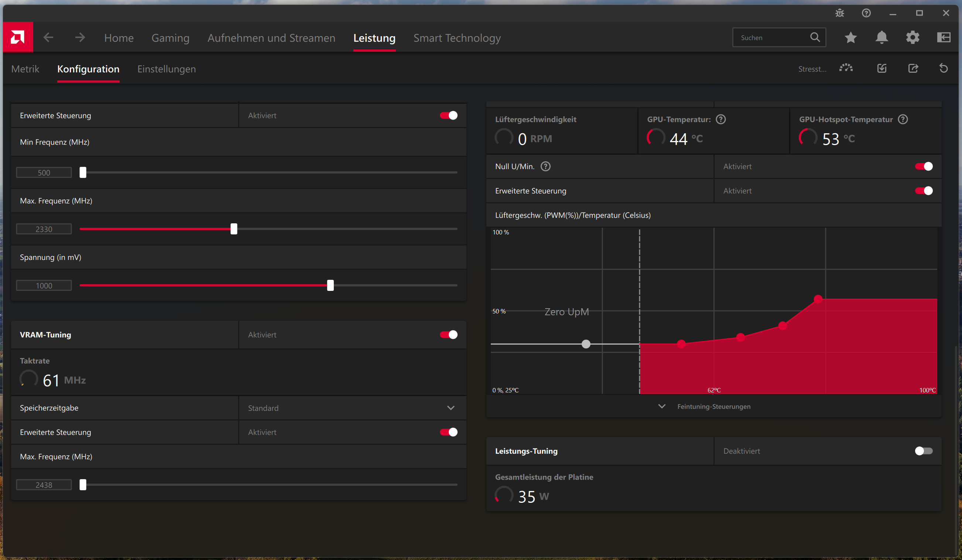
Task: Disable fan Erweiterte Steuerung toggle
Action: [x=924, y=191]
